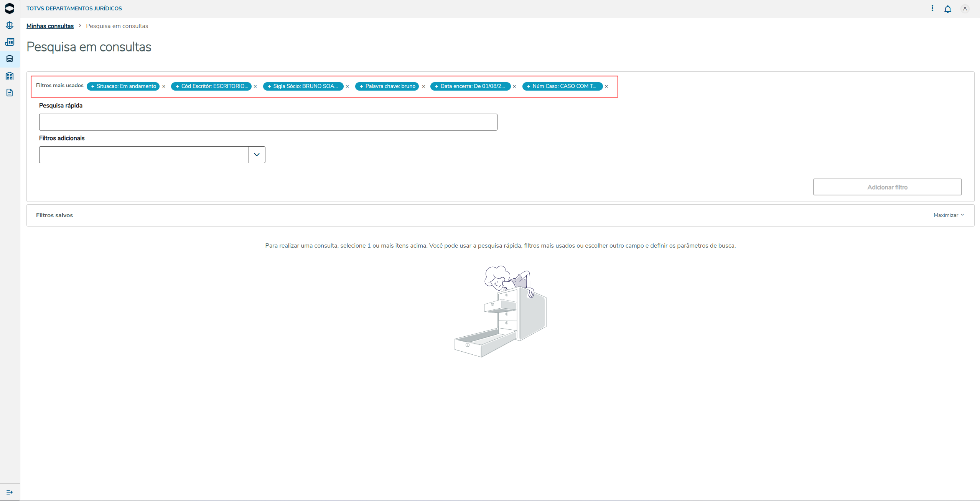The width and height of the screenshot is (980, 501).
Task: Click the TOTVS logo icon
Action: point(10,8)
